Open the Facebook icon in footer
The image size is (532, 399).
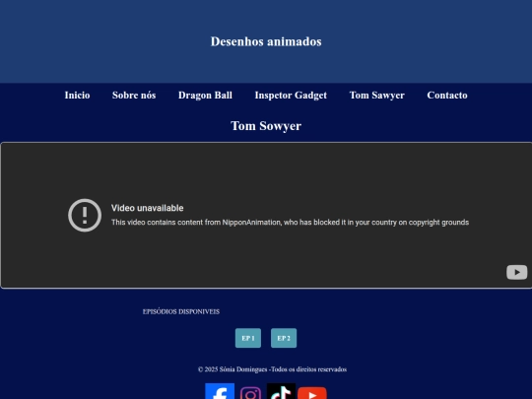coord(220,391)
